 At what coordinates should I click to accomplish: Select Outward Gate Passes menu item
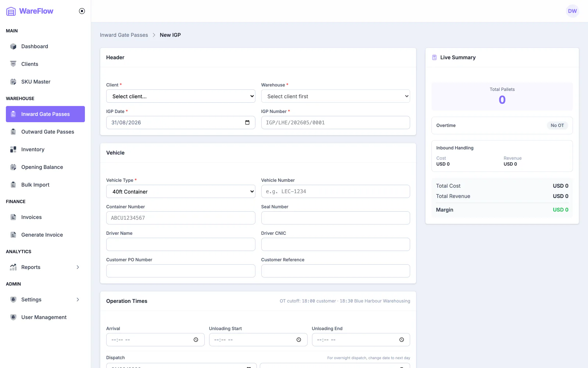[x=46, y=132]
